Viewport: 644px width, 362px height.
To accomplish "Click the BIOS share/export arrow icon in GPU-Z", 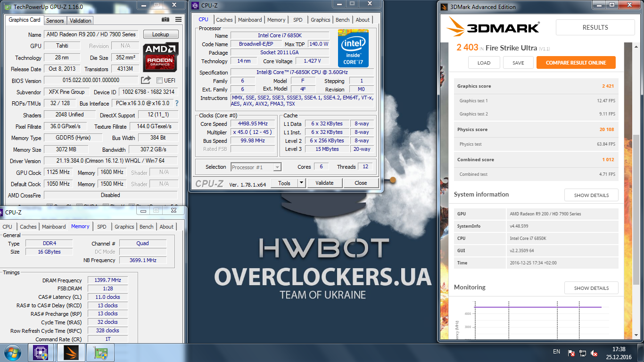I will point(146,80).
